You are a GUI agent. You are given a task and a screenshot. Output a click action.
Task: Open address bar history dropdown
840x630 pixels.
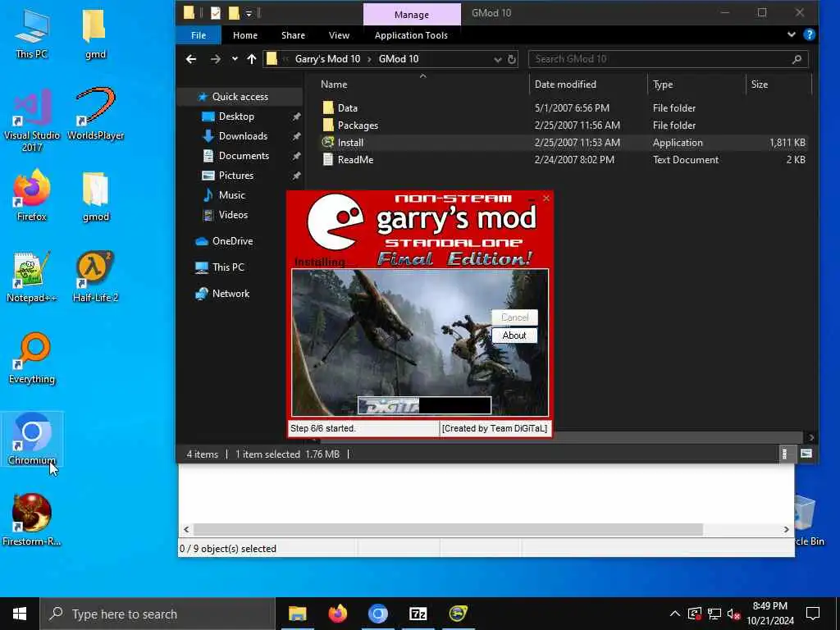[497, 59]
